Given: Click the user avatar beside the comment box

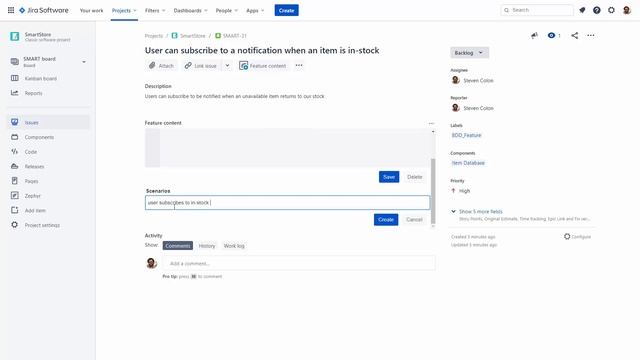Looking at the screenshot, I should tap(152, 263).
